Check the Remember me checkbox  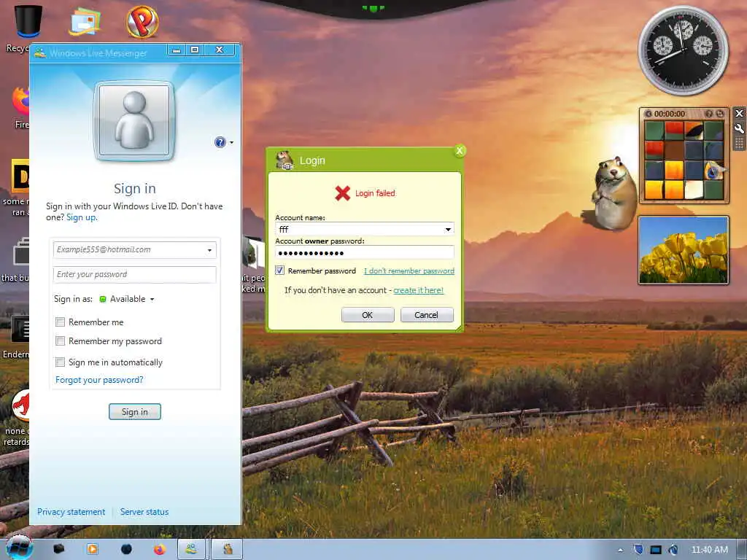tap(60, 322)
